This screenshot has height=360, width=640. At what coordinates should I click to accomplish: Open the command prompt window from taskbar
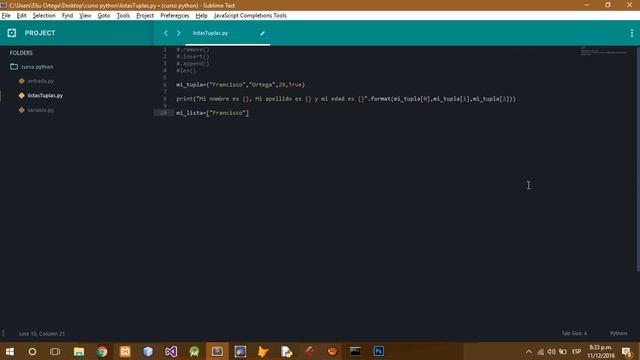355,351
